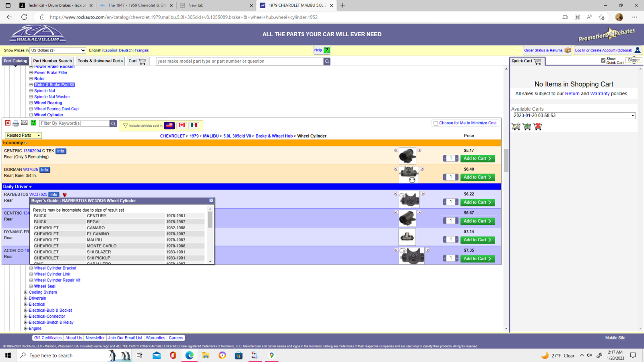Click Dynamic Friction $7.14 cylinder thumbnail
This screenshot has width=644, height=362.
(x=407, y=237)
